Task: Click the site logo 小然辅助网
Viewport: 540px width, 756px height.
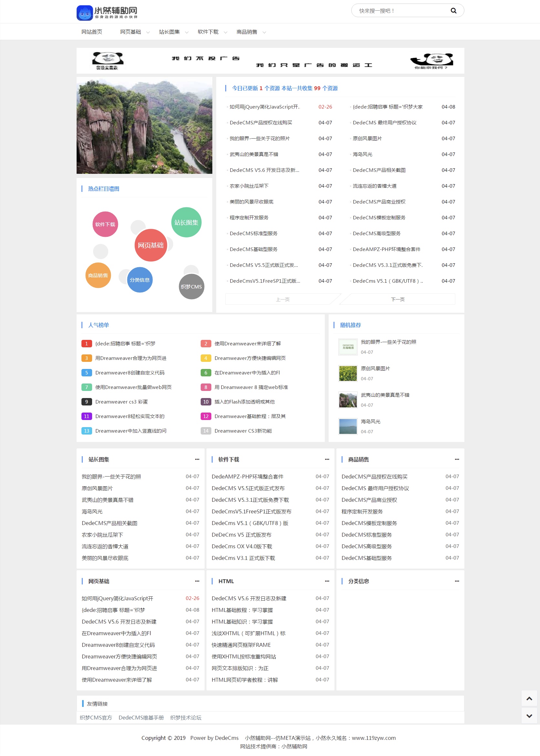Action: pos(107,13)
